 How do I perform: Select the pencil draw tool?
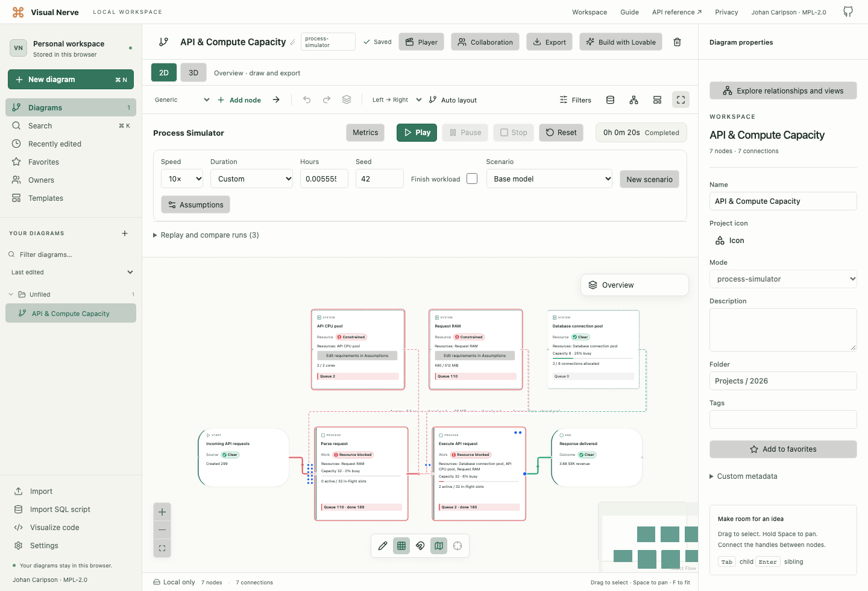[382, 546]
